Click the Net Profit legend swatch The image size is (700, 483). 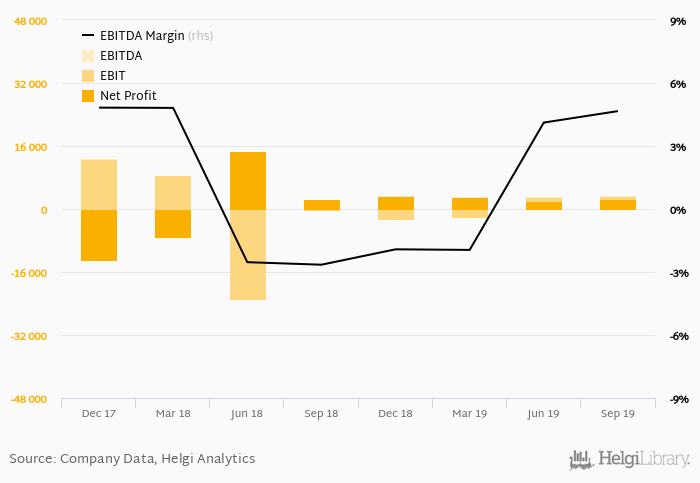point(88,96)
